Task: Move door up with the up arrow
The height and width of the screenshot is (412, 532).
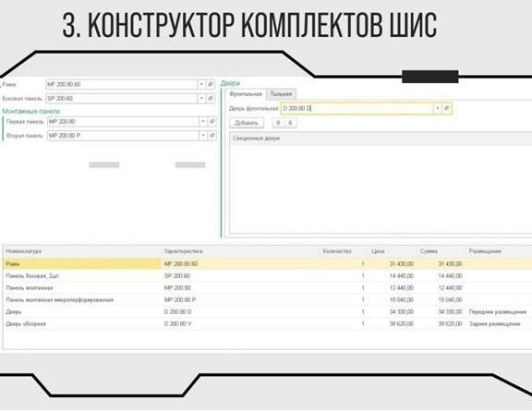Action: [279, 123]
